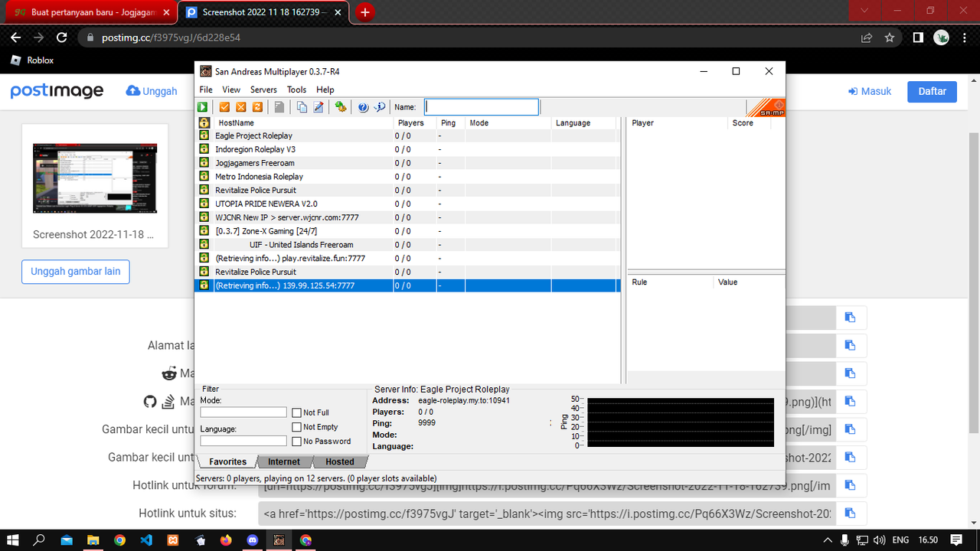
Task: Click the Copy Server Info toolbar icon
Action: click(302, 107)
